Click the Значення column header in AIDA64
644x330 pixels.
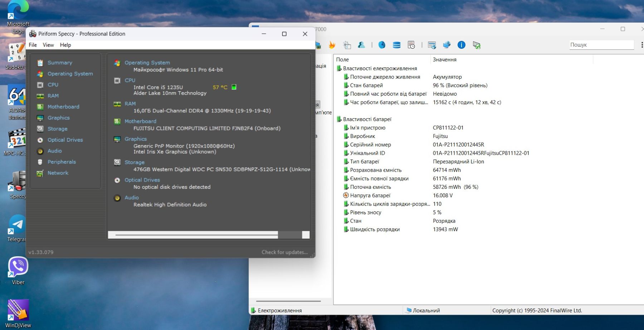click(x=512, y=59)
